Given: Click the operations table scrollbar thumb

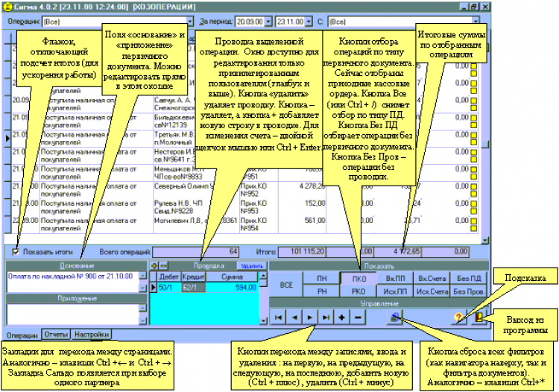Looking at the screenshot, I should pyautogui.click(x=485, y=144).
